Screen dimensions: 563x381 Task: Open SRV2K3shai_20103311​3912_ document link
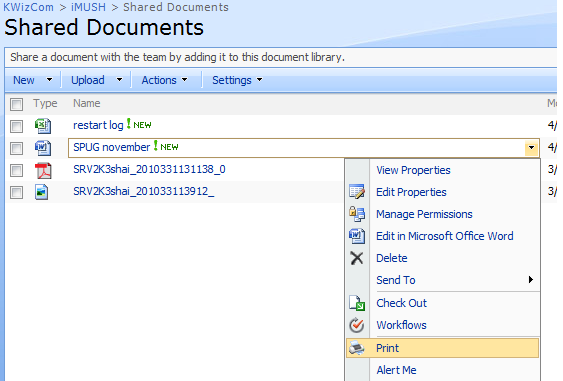click(144, 191)
